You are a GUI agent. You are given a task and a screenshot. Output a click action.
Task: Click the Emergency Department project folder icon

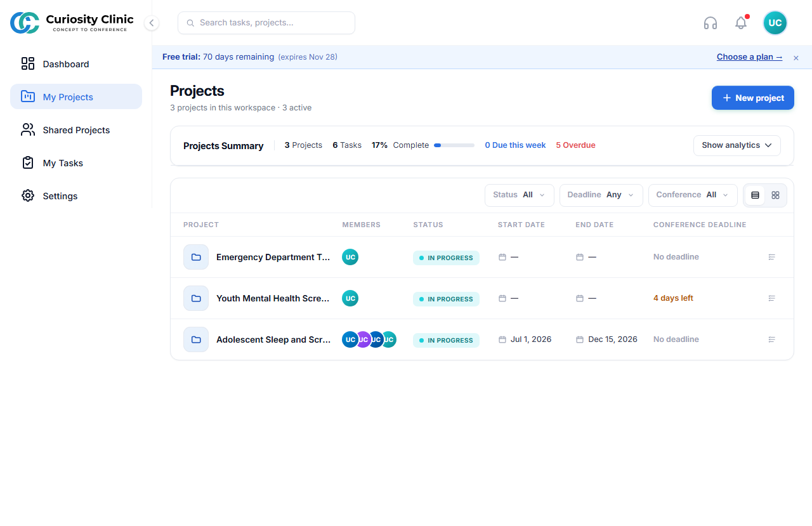click(196, 257)
